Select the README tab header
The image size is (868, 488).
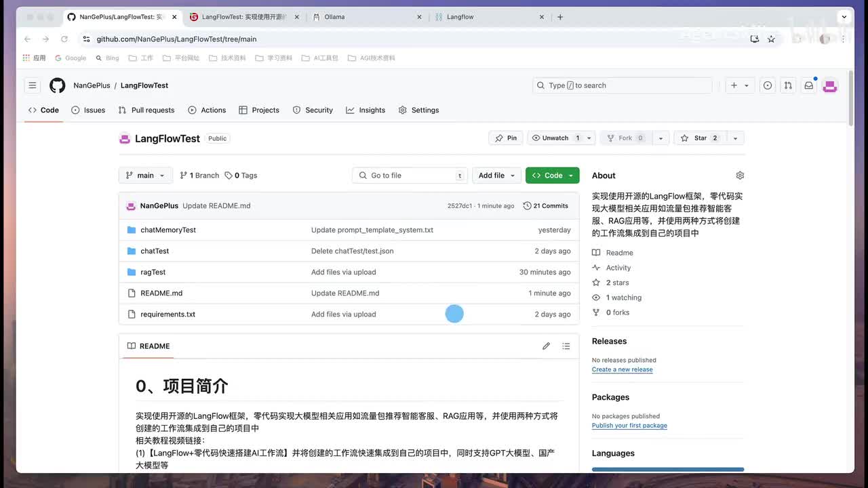click(x=149, y=346)
